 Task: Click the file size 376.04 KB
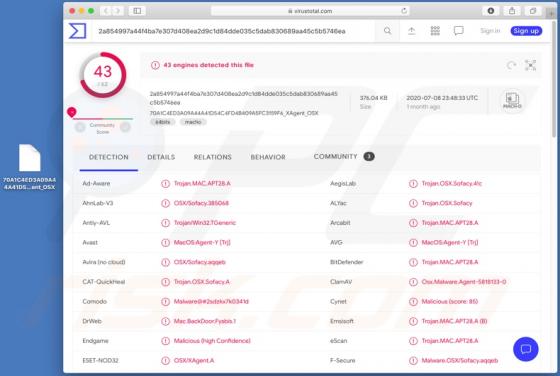coord(373,98)
